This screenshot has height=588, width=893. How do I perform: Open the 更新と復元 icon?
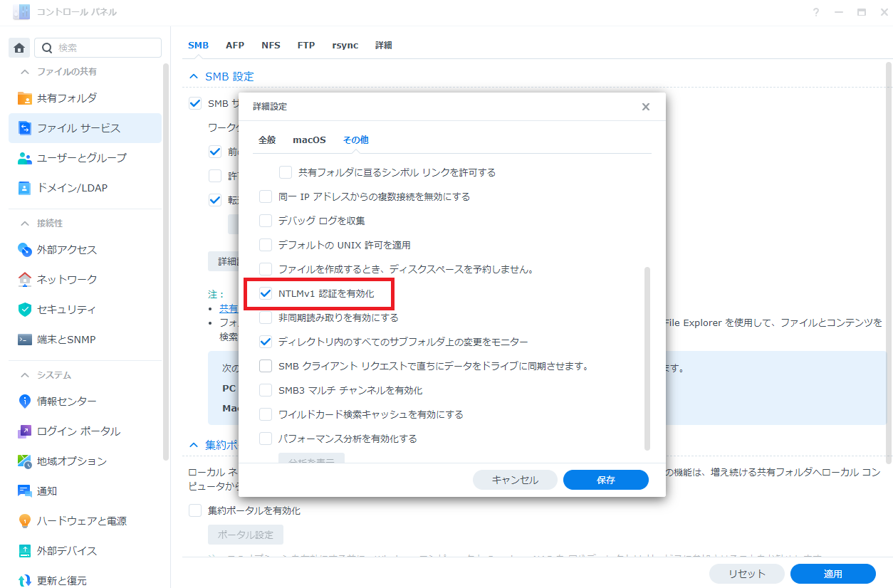(x=25, y=581)
